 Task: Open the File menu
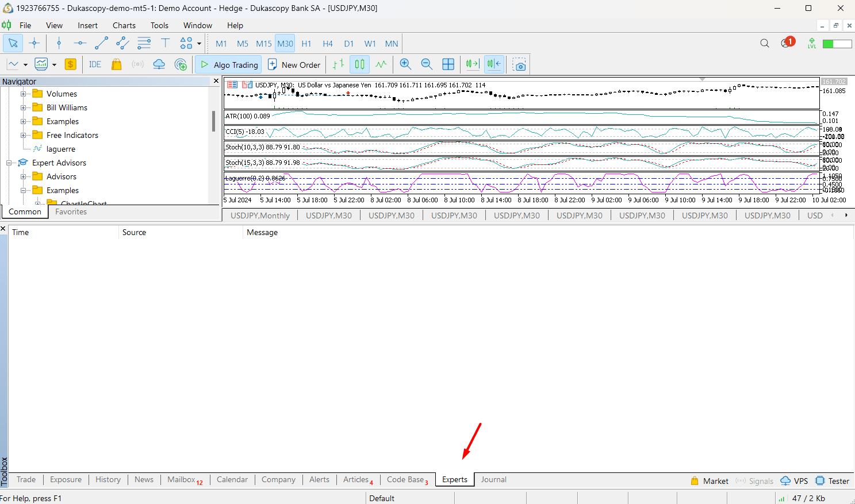[25, 25]
